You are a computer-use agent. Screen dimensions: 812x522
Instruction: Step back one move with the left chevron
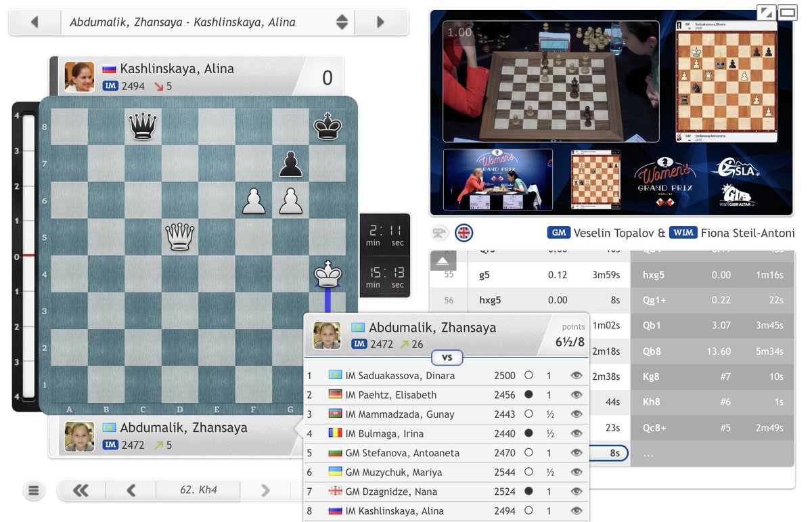tap(131, 491)
